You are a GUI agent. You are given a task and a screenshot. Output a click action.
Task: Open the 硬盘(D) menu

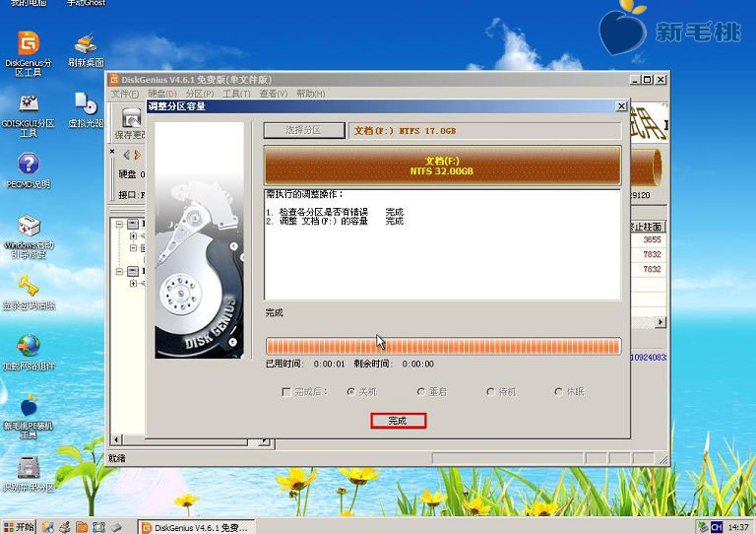[162, 94]
